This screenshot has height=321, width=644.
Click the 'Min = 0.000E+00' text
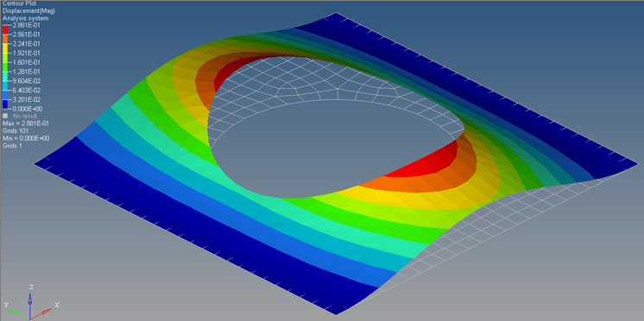(x=26, y=138)
